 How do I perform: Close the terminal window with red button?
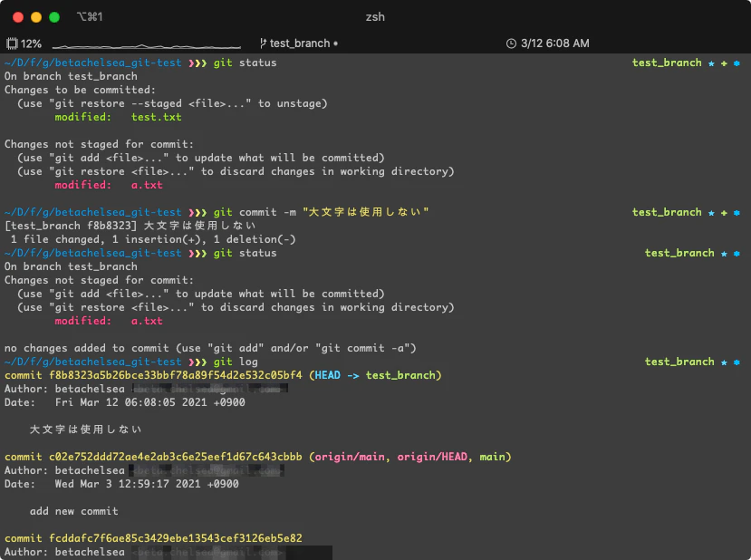point(18,17)
